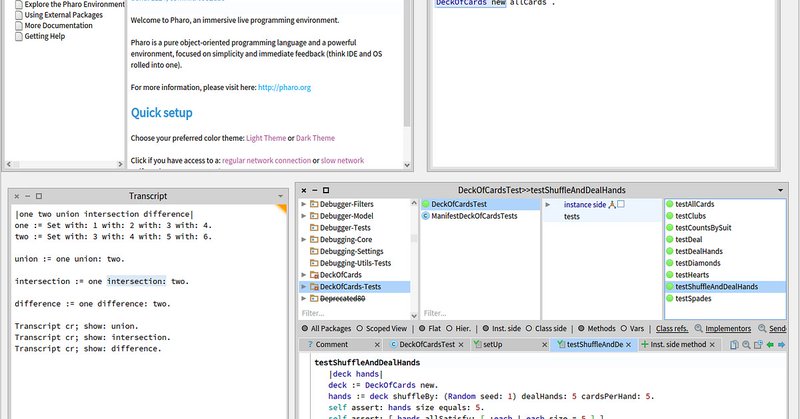The image size is (800, 419).
Task: Click Implementors button
Action: [x=728, y=329]
